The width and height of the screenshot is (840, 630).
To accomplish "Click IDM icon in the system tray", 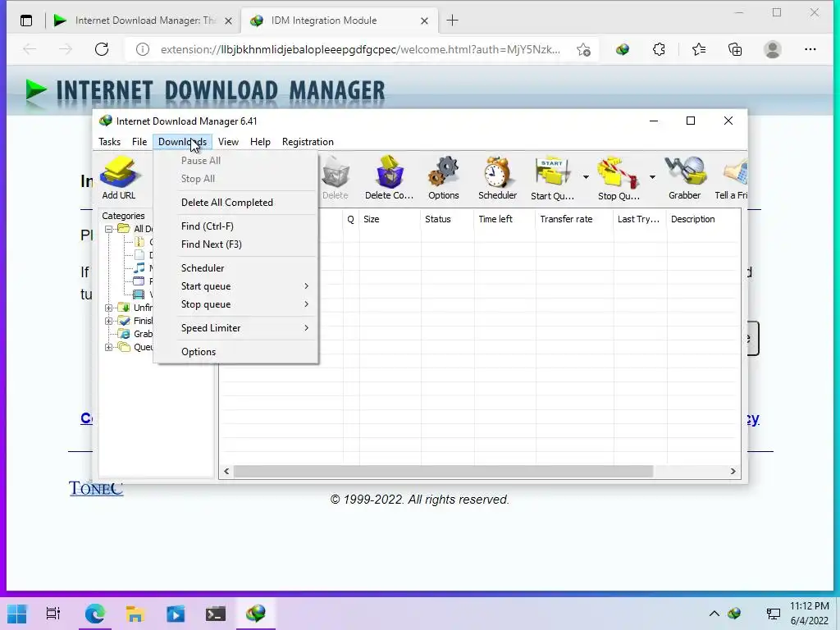I will [734, 614].
